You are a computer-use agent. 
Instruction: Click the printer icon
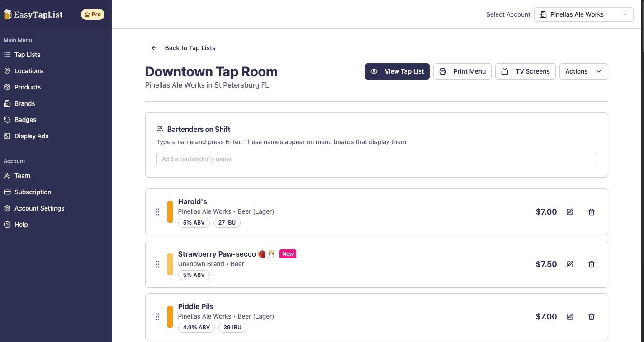coord(443,71)
